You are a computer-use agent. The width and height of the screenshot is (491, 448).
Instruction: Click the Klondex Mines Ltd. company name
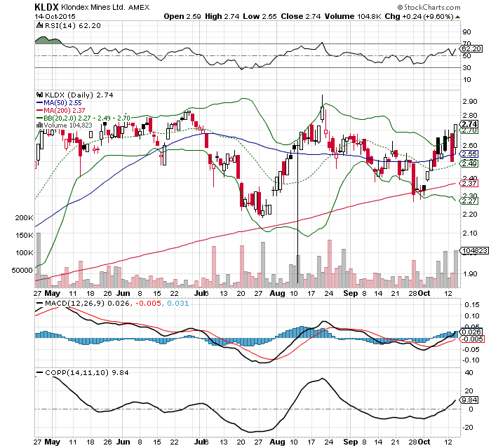89,6
